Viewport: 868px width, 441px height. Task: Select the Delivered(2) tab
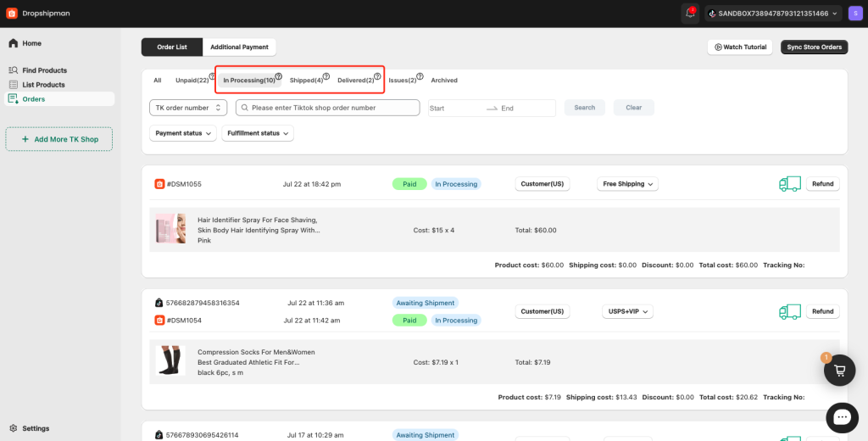(x=355, y=81)
